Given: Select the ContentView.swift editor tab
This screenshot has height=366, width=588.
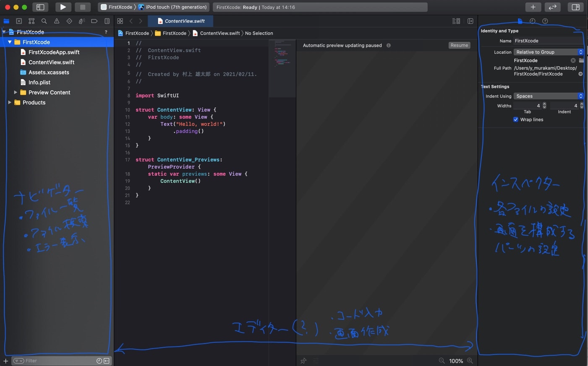Looking at the screenshot, I should 180,21.
